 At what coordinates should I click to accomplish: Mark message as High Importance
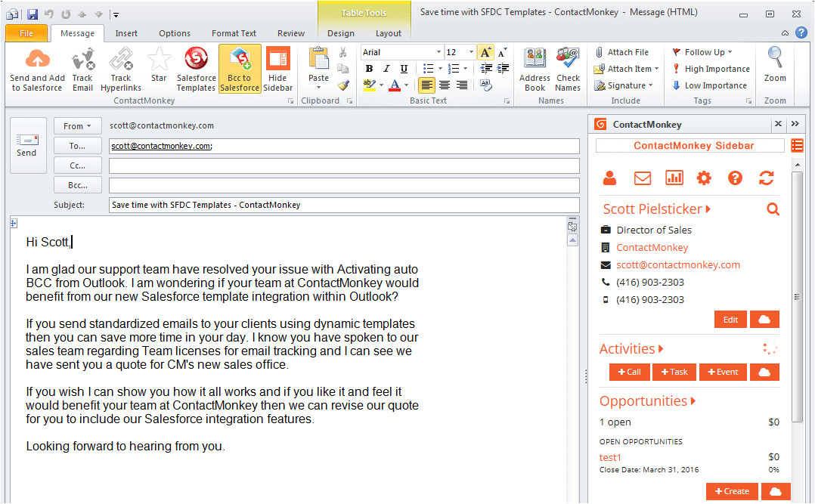(x=711, y=69)
